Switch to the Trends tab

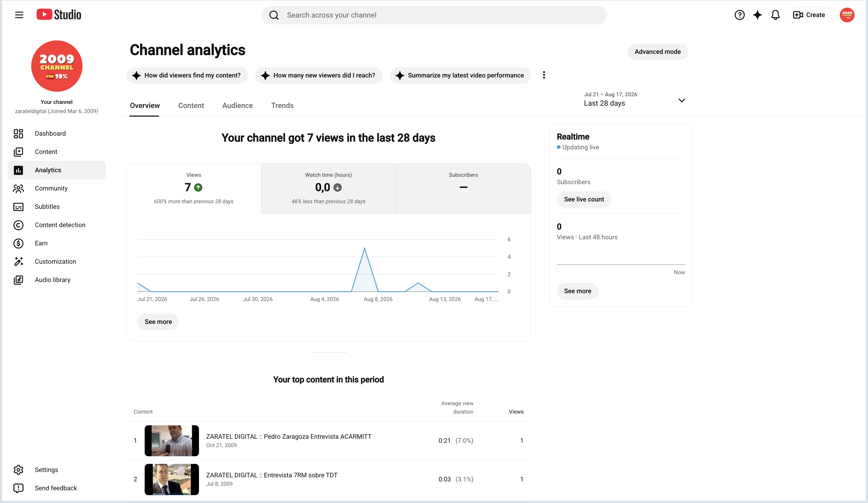pos(282,105)
